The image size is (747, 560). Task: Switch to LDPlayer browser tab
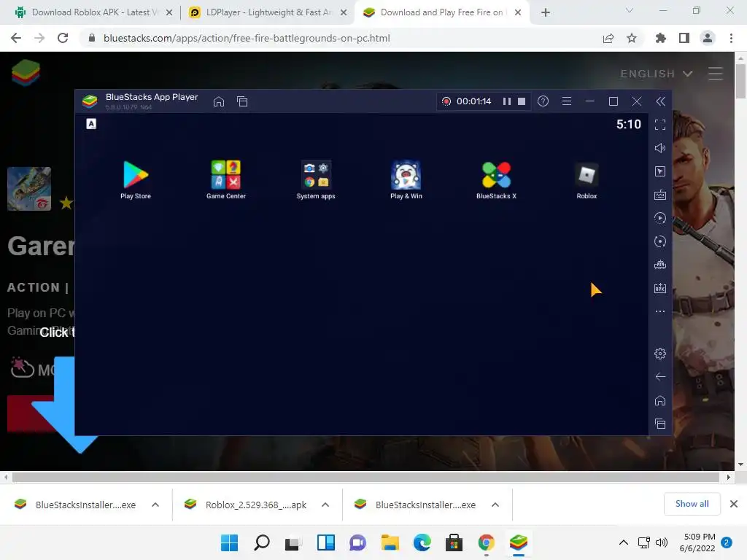[x=267, y=12]
